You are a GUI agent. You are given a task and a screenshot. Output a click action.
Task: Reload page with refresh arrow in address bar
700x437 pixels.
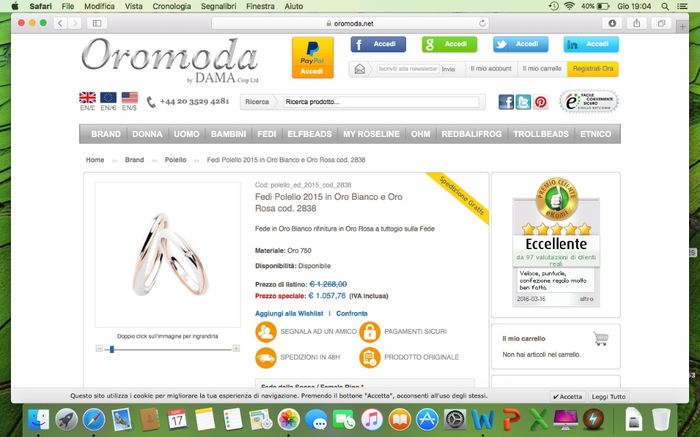click(482, 23)
